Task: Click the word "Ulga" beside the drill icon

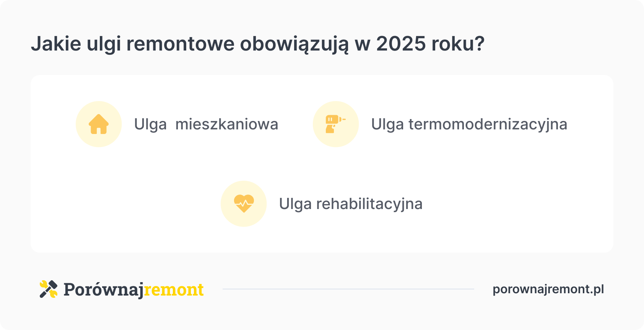Action: (x=387, y=124)
